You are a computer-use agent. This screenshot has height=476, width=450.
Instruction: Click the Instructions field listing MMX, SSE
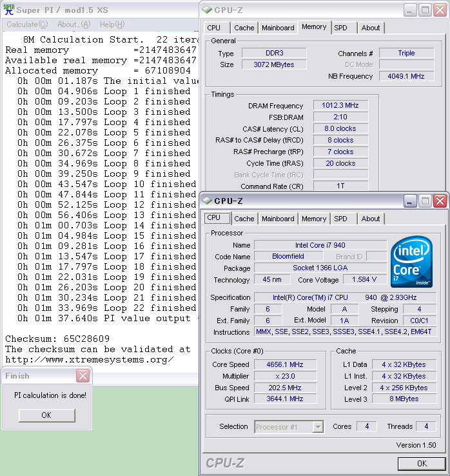point(346,332)
